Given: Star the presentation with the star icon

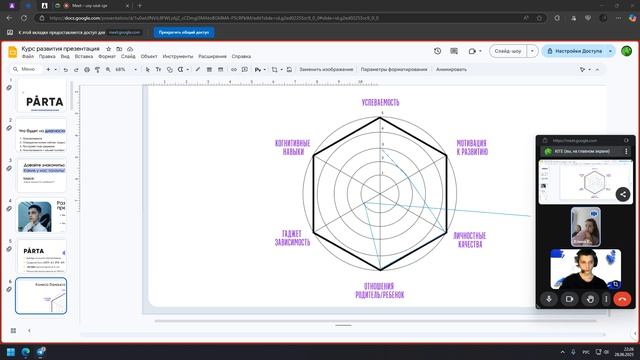Looking at the screenshot, I should (x=109, y=49).
